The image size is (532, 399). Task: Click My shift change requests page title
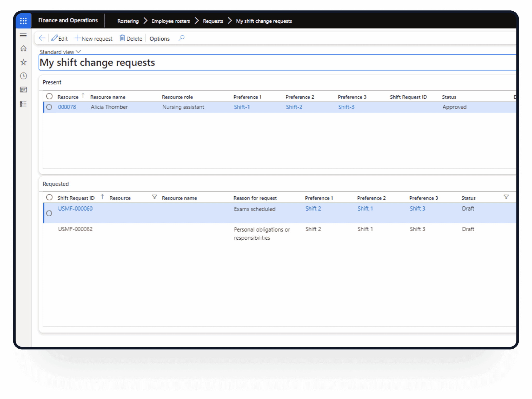(x=97, y=63)
